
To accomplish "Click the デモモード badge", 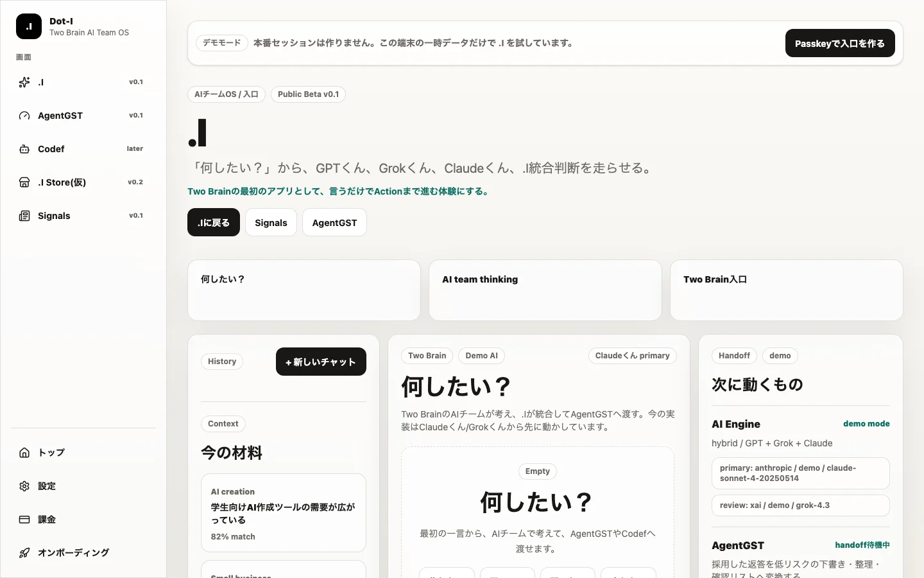I will click(x=222, y=43).
